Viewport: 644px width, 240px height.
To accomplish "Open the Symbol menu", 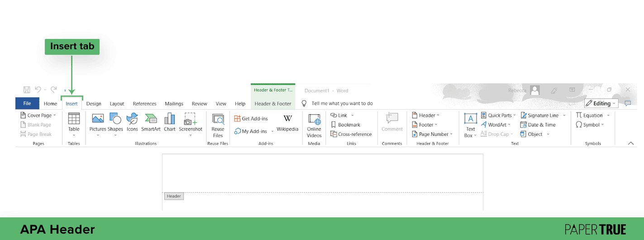I will pos(590,125).
